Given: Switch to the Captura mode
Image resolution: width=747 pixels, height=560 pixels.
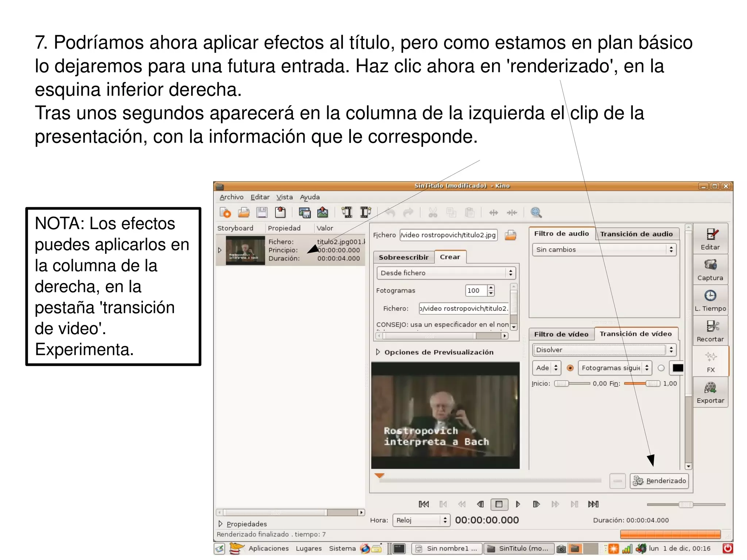Looking at the screenshot, I should tap(710, 269).
